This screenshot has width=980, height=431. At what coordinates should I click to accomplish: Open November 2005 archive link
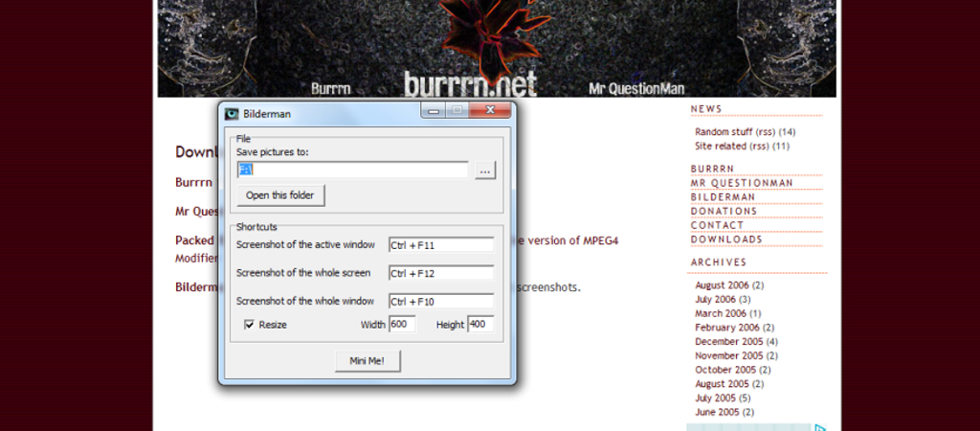pyautogui.click(x=729, y=356)
